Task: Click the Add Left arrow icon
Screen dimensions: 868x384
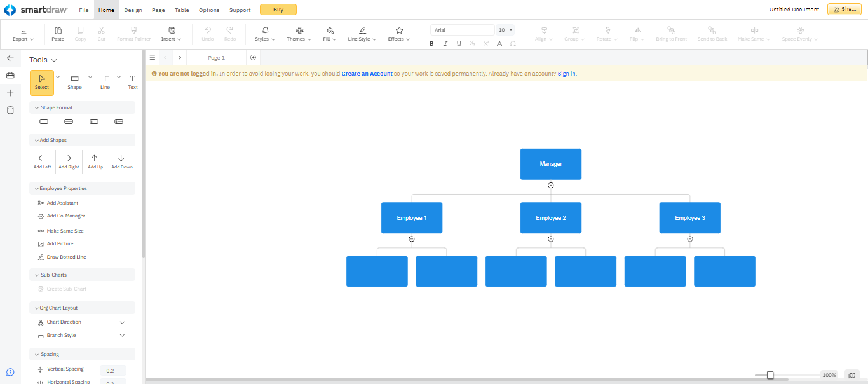Action: 42,158
